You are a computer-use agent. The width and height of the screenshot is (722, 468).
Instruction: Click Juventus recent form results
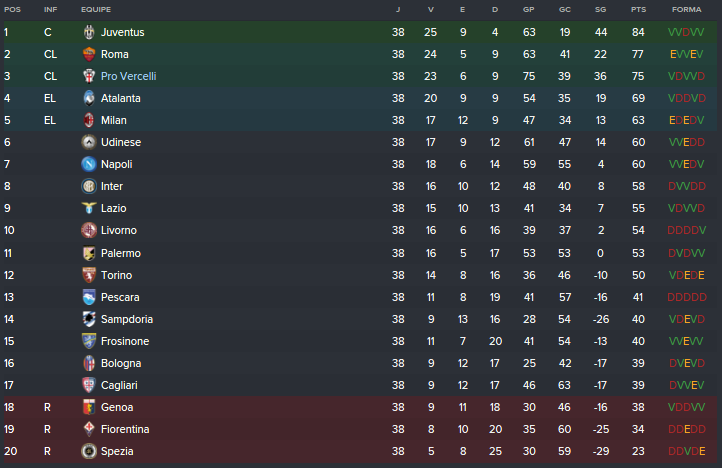point(687,32)
